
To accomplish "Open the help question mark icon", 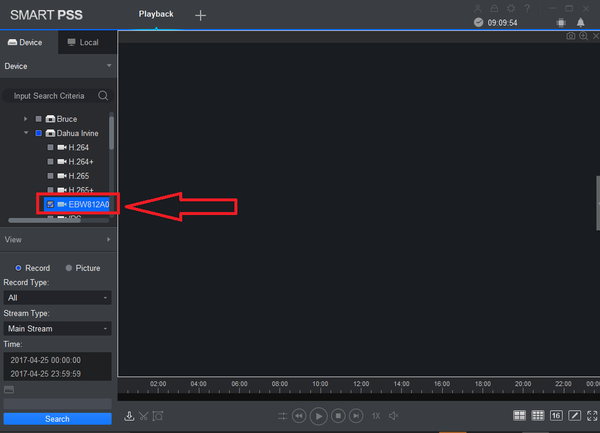I will pyautogui.click(x=527, y=8).
